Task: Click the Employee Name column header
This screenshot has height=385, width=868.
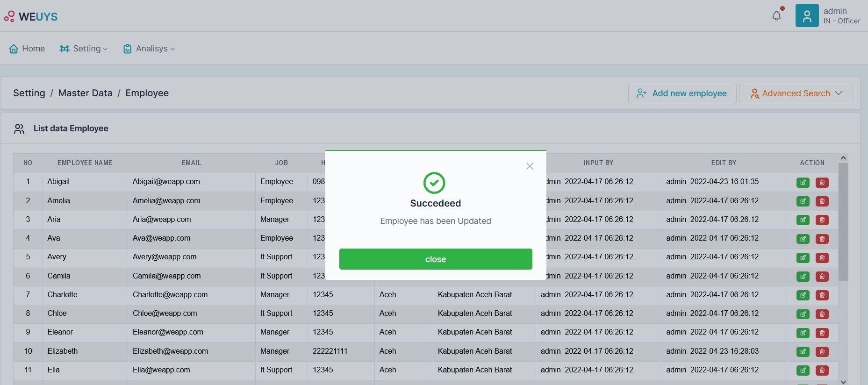Action: click(85, 163)
